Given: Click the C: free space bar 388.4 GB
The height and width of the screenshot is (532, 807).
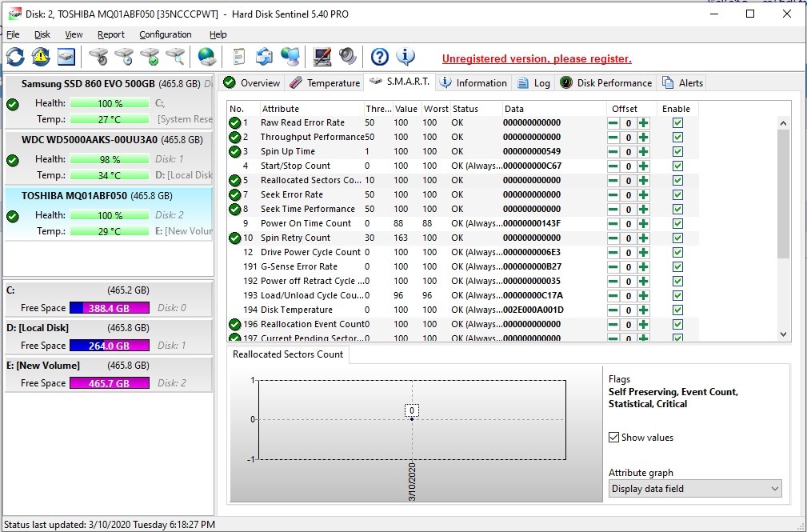Looking at the screenshot, I should [x=109, y=308].
